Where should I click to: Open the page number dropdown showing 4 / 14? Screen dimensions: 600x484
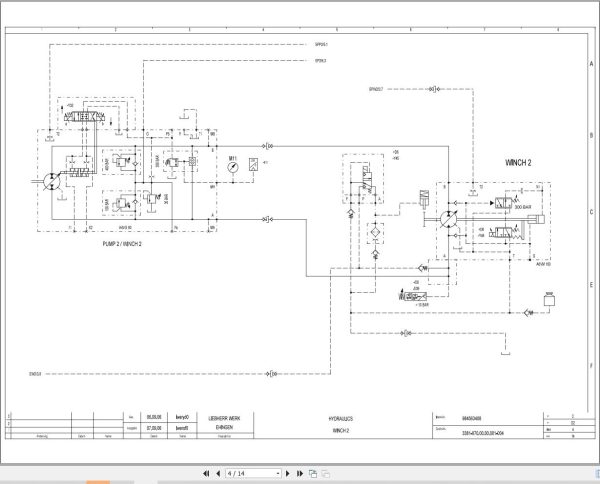pos(253,474)
